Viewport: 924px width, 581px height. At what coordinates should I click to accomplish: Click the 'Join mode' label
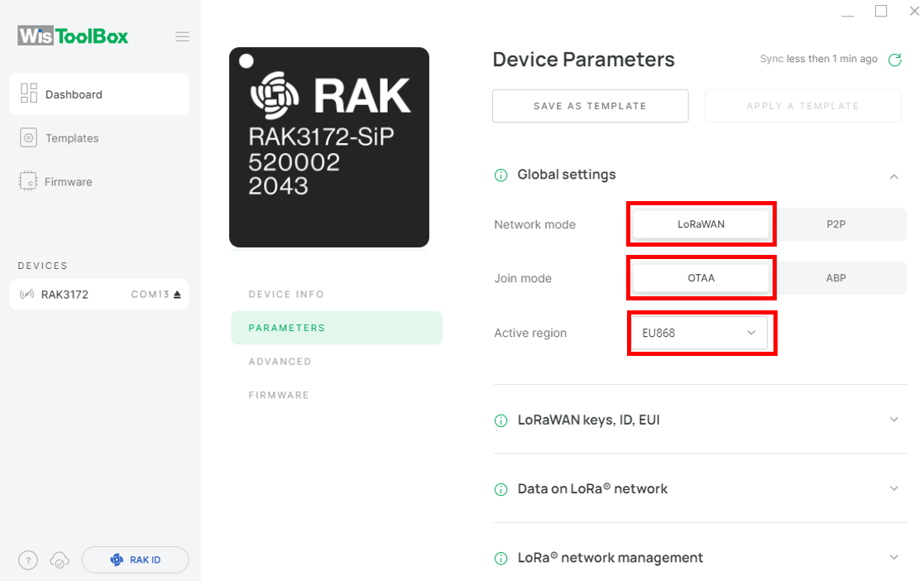[523, 278]
